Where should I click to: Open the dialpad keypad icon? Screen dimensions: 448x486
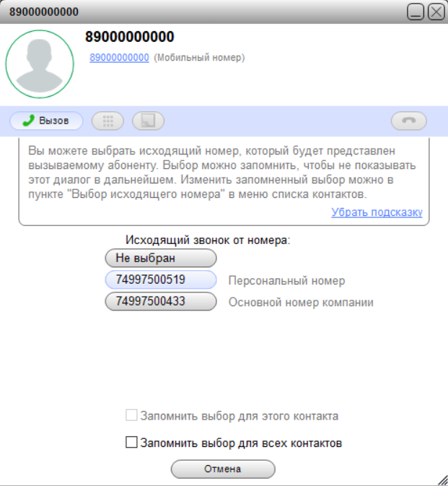(x=107, y=121)
